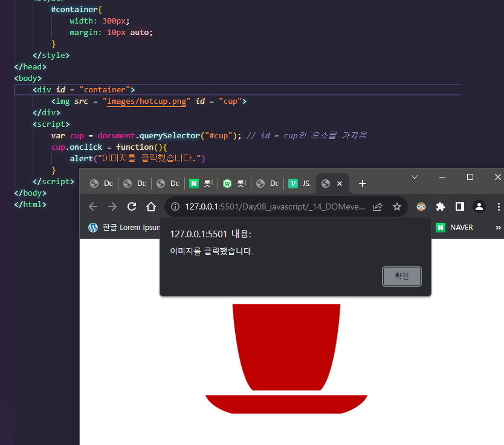This screenshot has height=445, width=504.
Task: Close the active browser tab
Action: (340, 184)
